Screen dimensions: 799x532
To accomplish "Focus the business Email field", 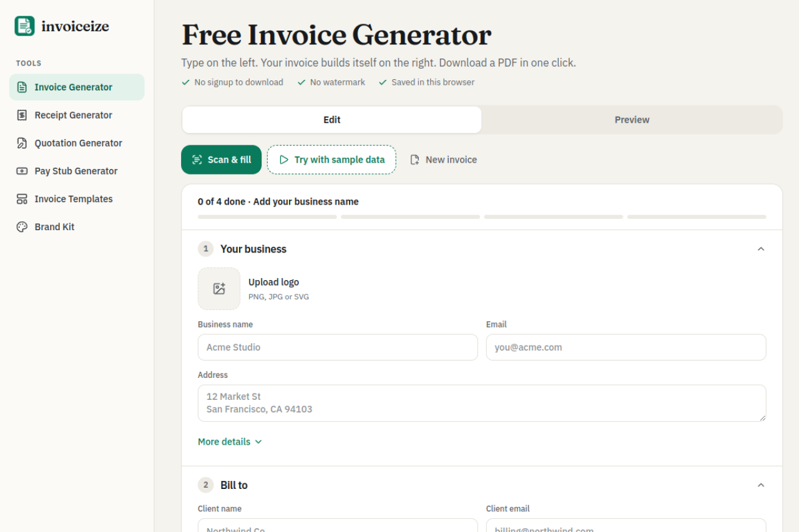I will pyautogui.click(x=626, y=347).
